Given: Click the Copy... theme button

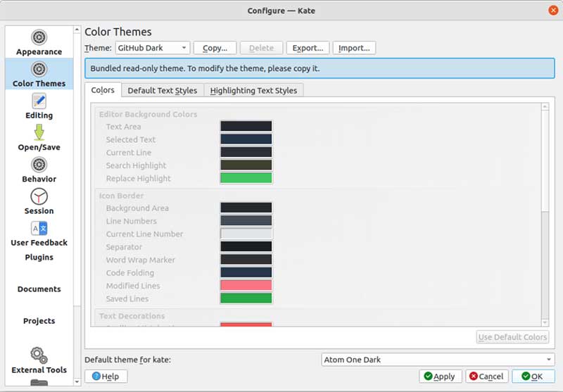Looking at the screenshot, I should point(215,48).
